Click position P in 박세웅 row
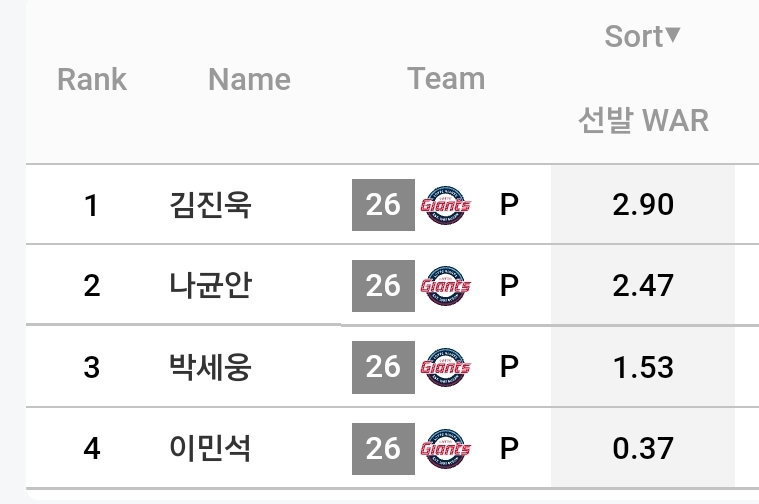Viewport: 759px width, 504px height. coord(509,367)
